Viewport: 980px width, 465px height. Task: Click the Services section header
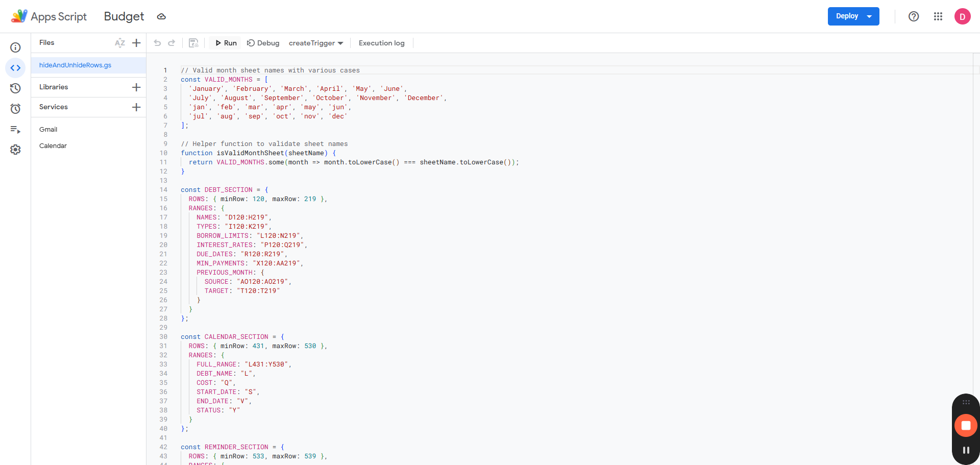(54, 107)
